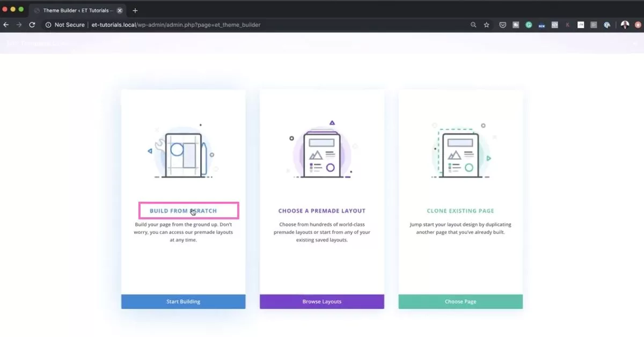Image resolution: width=644 pixels, height=337 pixels.
Task: Click the Start Building button
Action: pos(183,302)
